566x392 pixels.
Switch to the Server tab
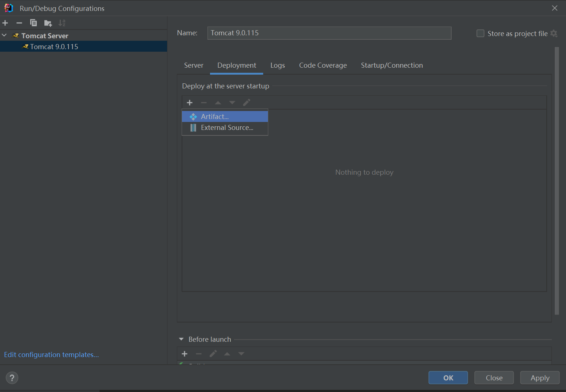coord(194,66)
